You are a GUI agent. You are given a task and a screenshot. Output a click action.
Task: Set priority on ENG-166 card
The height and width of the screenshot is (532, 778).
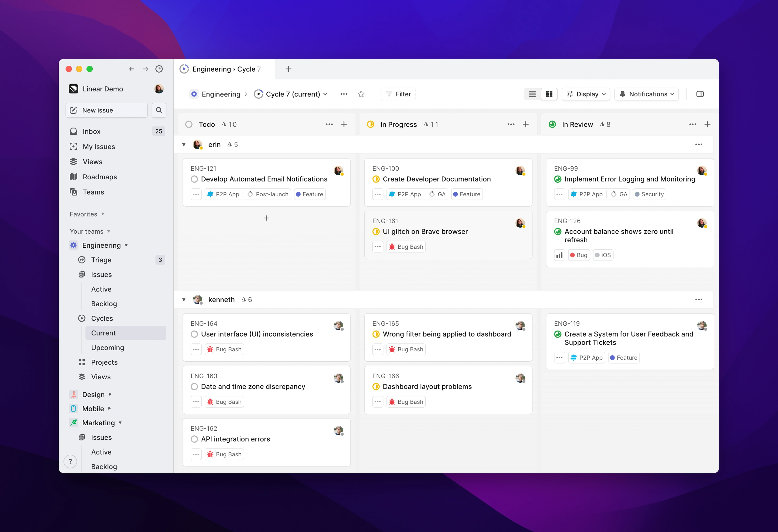point(378,402)
